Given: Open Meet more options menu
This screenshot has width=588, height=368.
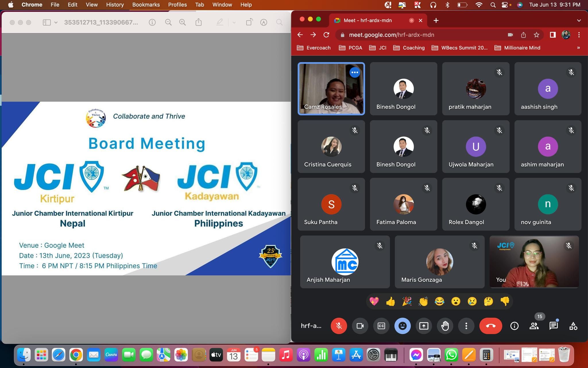Looking at the screenshot, I should coord(466,326).
